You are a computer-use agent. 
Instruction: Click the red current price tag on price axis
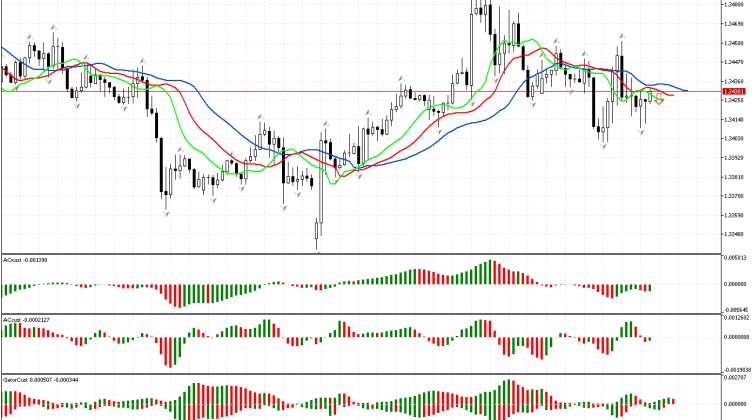coord(735,92)
